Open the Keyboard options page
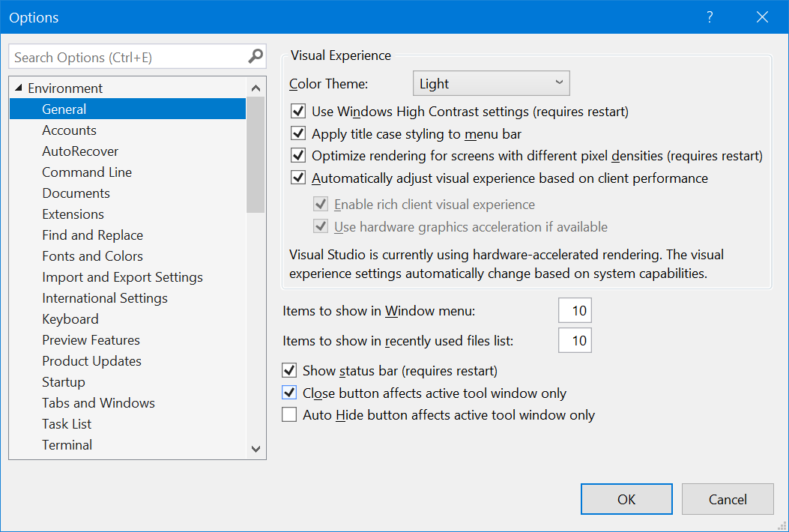Image resolution: width=789 pixels, height=532 pixels. point(70,319)
